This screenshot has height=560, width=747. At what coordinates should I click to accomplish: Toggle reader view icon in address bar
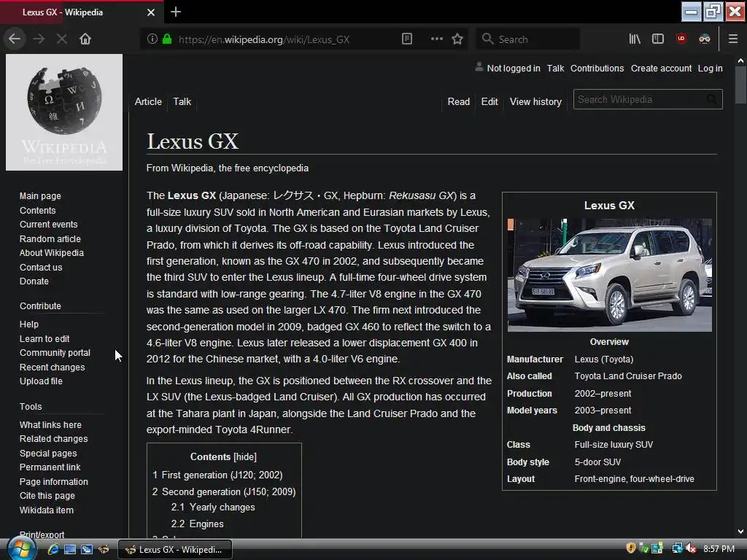click(x=407, y=39)
